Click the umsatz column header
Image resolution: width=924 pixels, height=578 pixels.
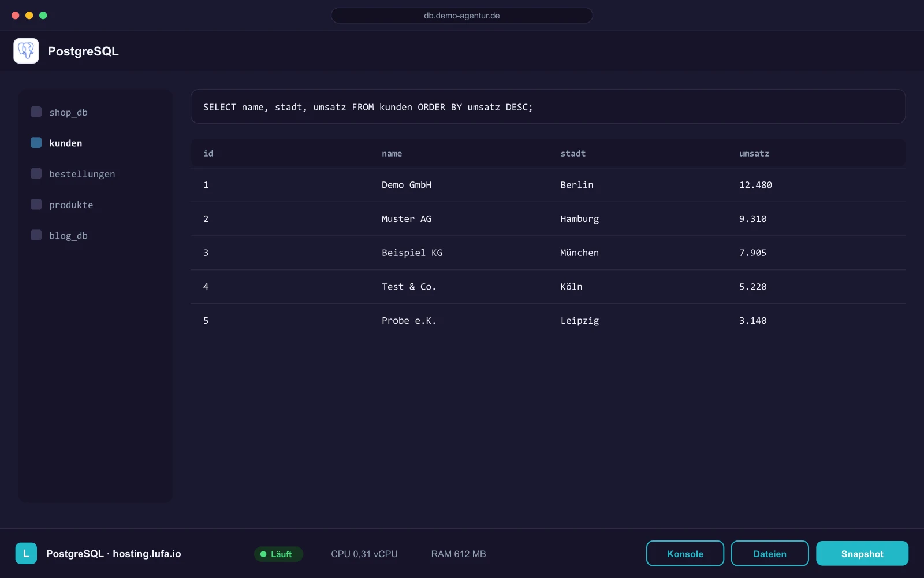[x=754, y=153]
